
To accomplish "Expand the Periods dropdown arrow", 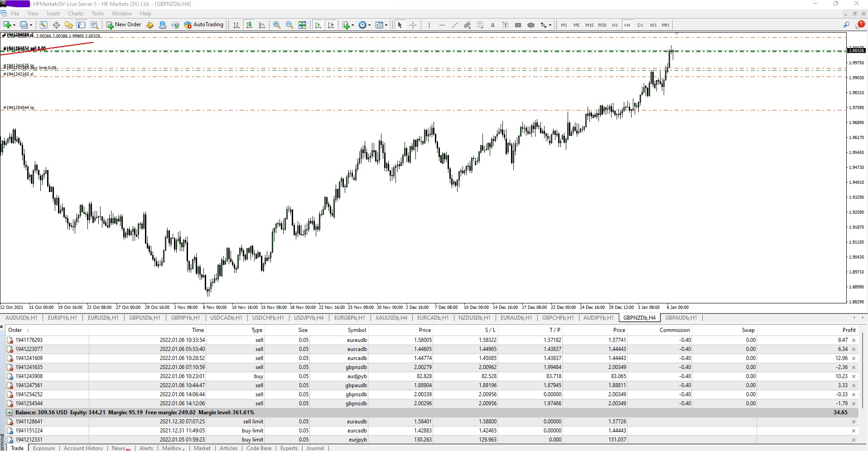I will pos(369,25).
